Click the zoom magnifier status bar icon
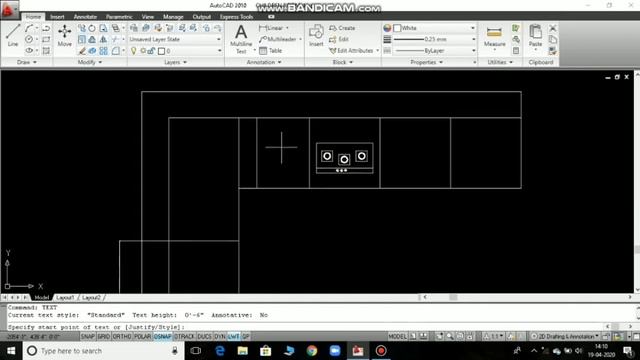640x360 pixels. click(449, 336)
